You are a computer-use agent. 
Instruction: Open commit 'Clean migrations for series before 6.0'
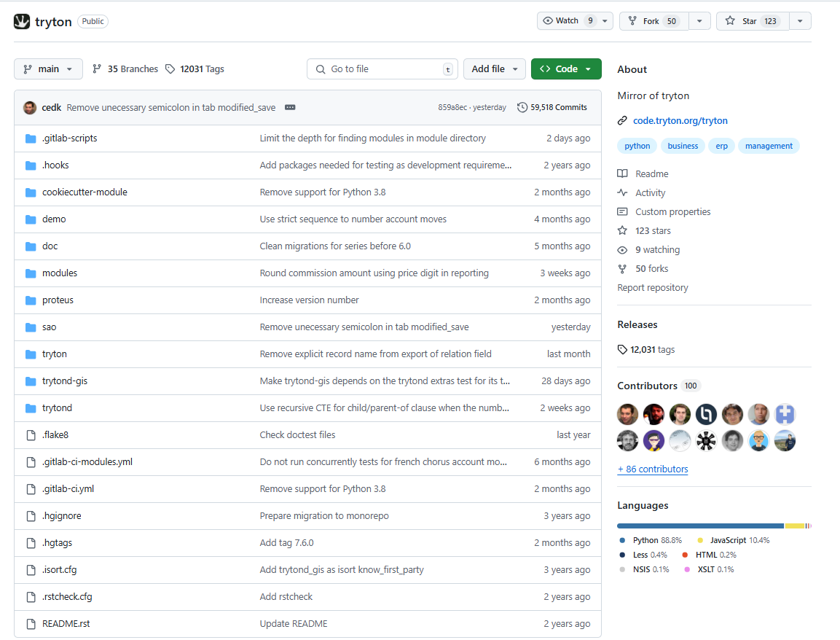[335, 246]
